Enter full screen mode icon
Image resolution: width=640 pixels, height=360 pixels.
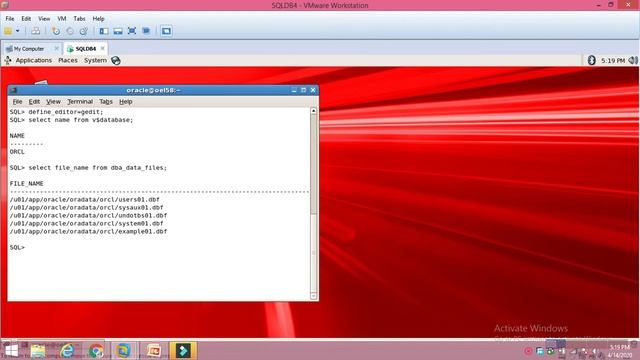click(132, 31)
